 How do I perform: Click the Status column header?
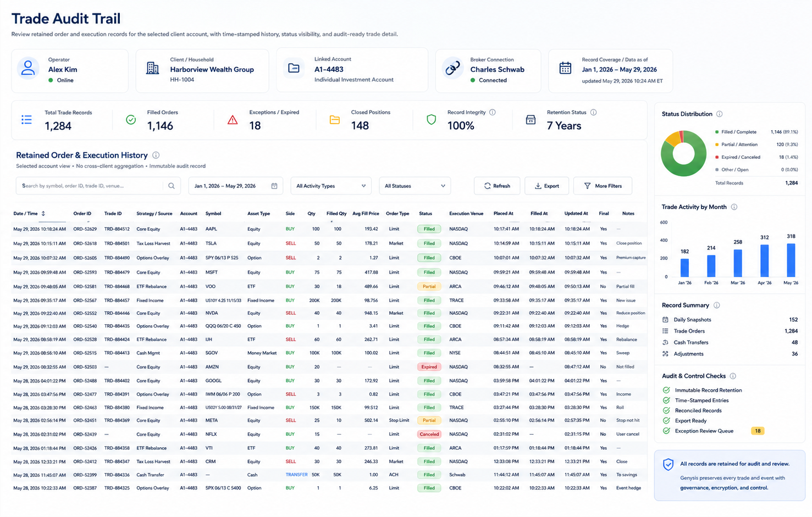click(x=426, y=214)
